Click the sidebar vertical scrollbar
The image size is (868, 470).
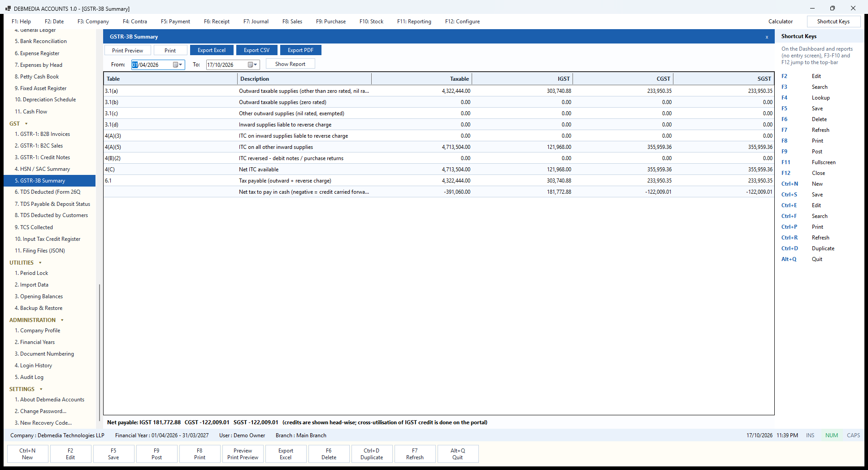pos(99,352)
